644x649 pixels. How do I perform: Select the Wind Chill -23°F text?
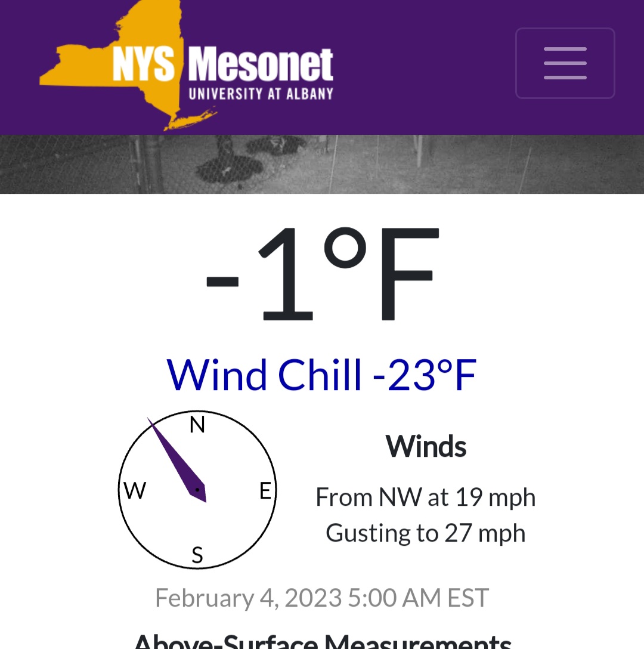tap(321, 375)
